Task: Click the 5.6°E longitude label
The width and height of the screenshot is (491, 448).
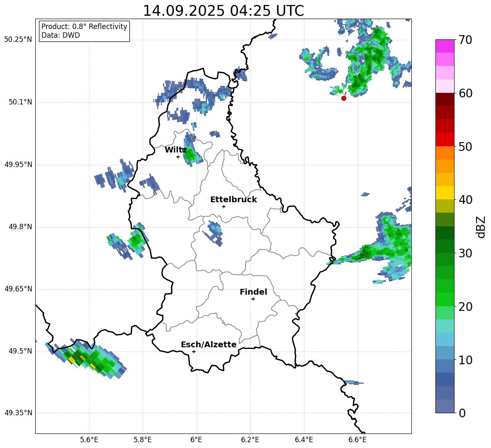Action: click(x=89, y=440)
